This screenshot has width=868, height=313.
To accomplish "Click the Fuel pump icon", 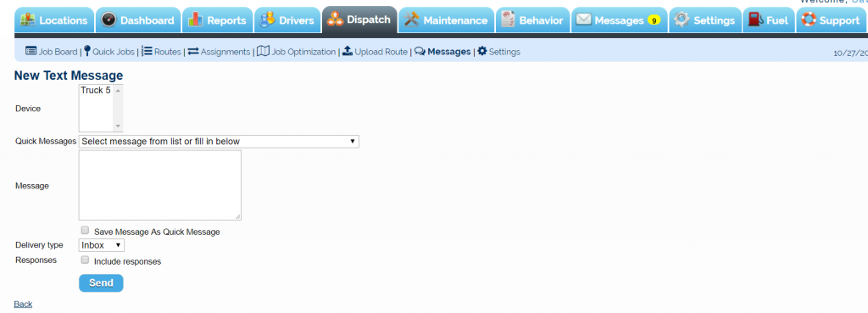I will point(755,20).
